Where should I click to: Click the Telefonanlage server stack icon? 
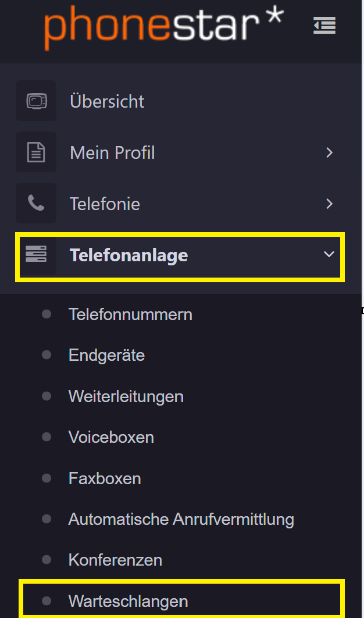click(36, 254)
